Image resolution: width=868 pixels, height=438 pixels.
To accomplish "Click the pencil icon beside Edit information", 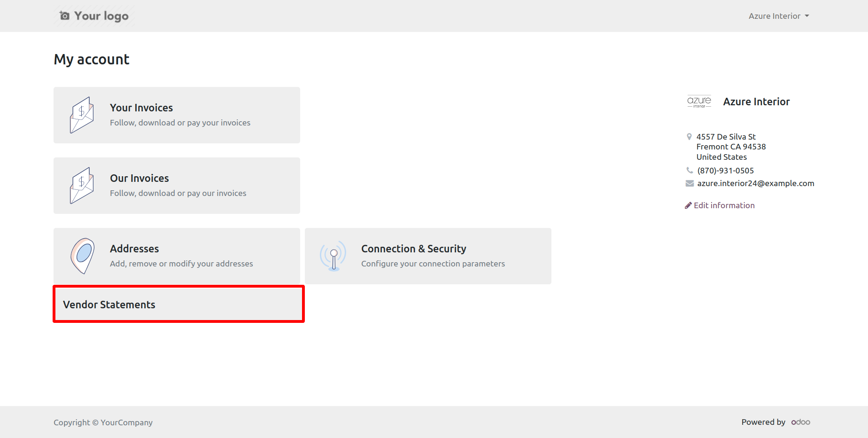I will click(x=688, y=205).
